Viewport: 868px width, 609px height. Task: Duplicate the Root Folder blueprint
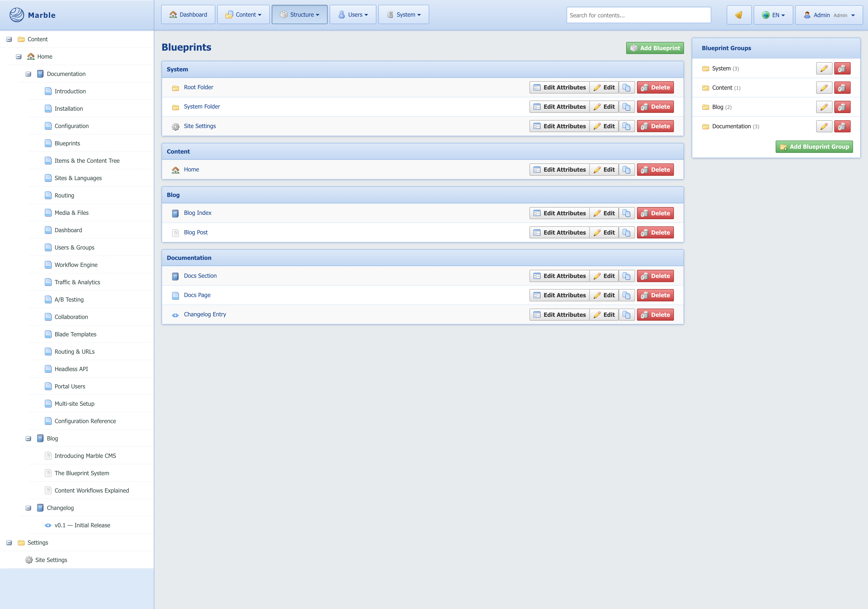coord(626,87)
